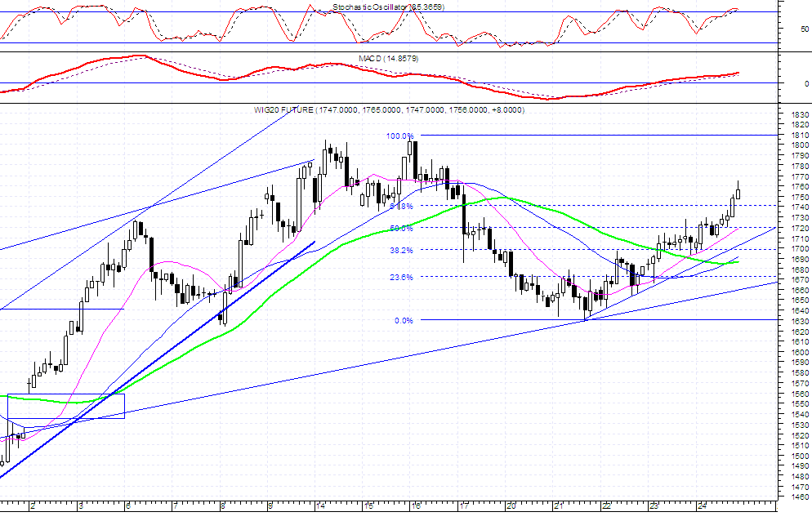Click the MACD (14.8579) panel title

click(x=388, y=59)
